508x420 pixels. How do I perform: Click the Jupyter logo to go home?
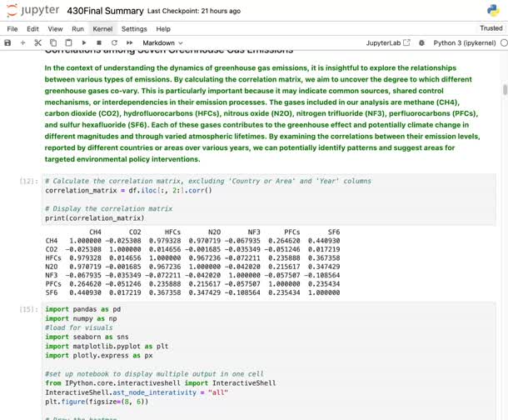click(x=35, y=11)
